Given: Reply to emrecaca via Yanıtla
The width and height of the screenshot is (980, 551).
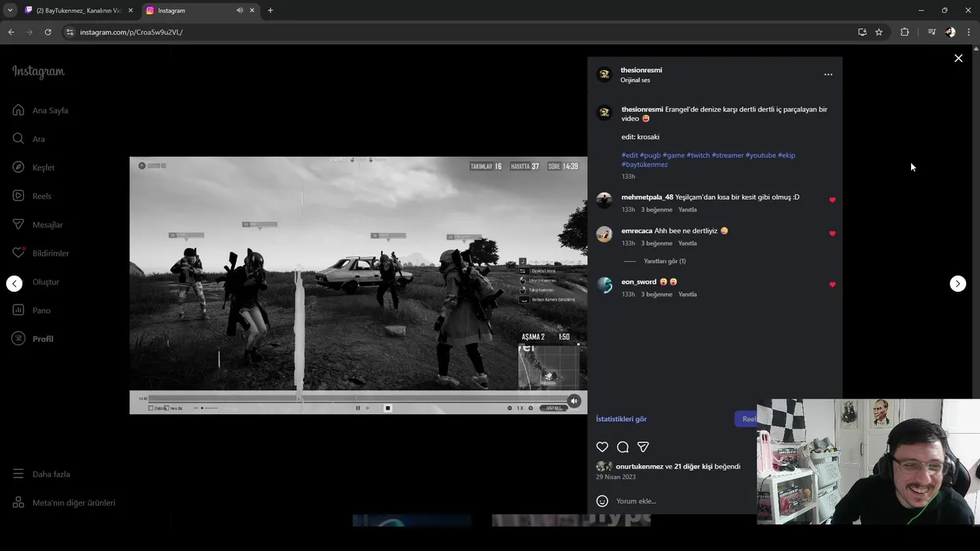Looking at the screenshot, I should 688,243.
